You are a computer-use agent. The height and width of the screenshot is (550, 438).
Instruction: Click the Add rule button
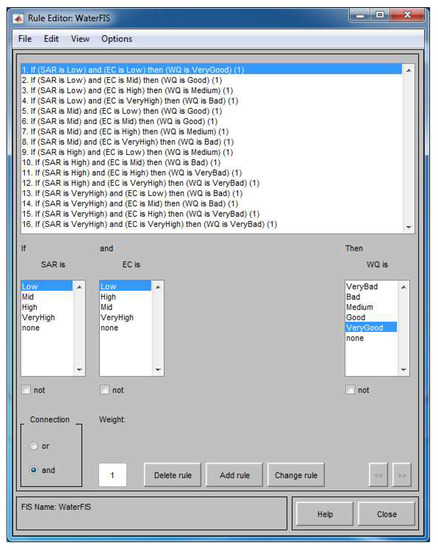point(234,475)
